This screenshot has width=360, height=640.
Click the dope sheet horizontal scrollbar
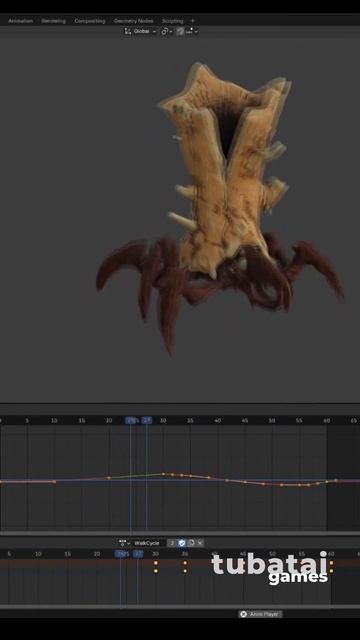coord(180,607)
